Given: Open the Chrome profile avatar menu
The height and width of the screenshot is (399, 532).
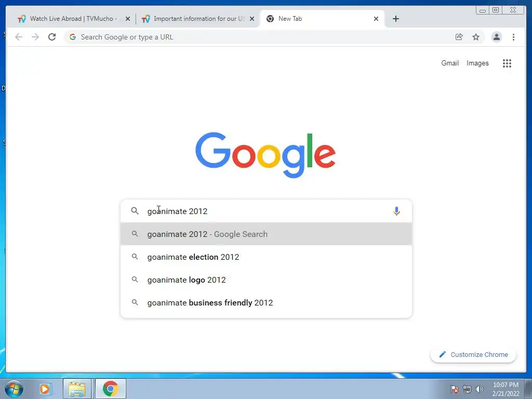Looking at the screenshot, I should (497, 37).
